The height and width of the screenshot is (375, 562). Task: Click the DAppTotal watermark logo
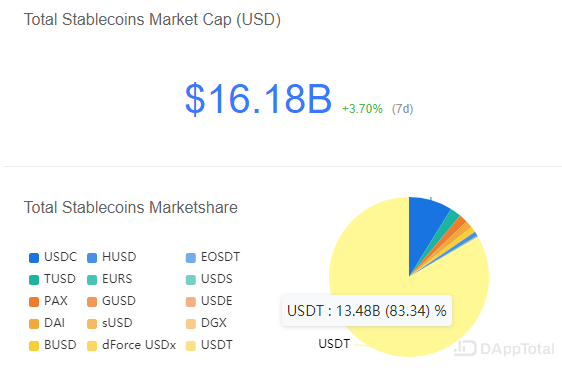coord(505,348)
